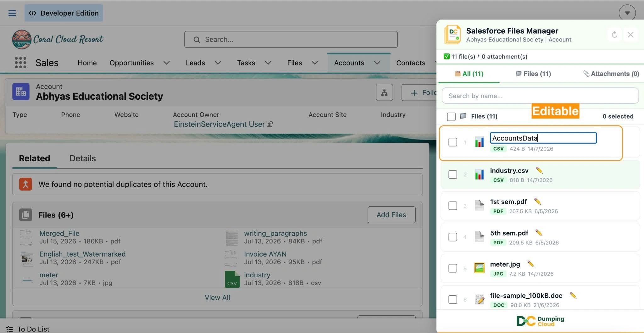This screenshot has width=644, height=333.
Task: Edit name of 5th sem.pdf with pencil
Action: [x=539, y=233]
